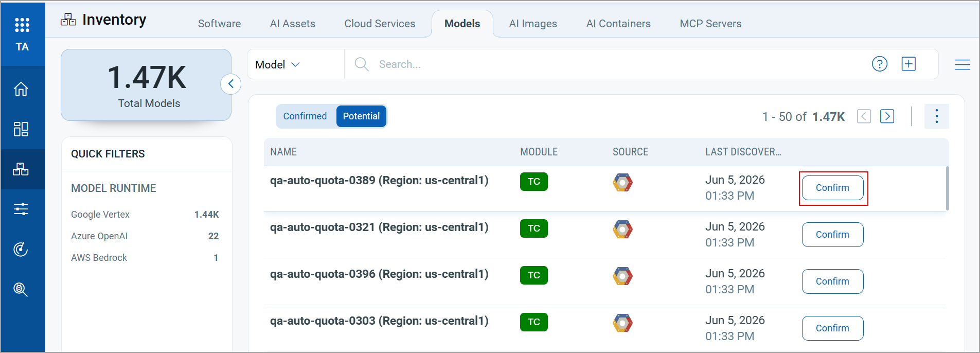
Task: Open the three-dot actions menu
Action: click(x=937, y=116)
